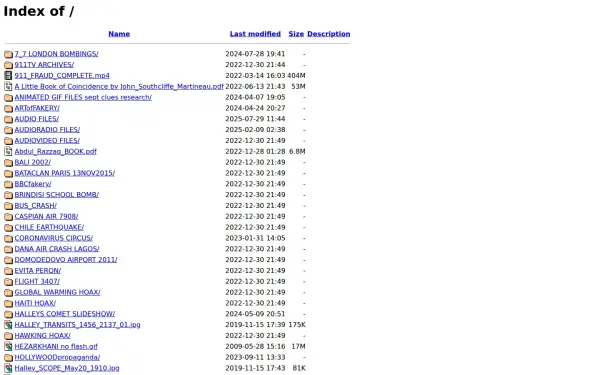
Task: Click folder icon beside AUDIORADIO FILES
Action: point(8,130)
